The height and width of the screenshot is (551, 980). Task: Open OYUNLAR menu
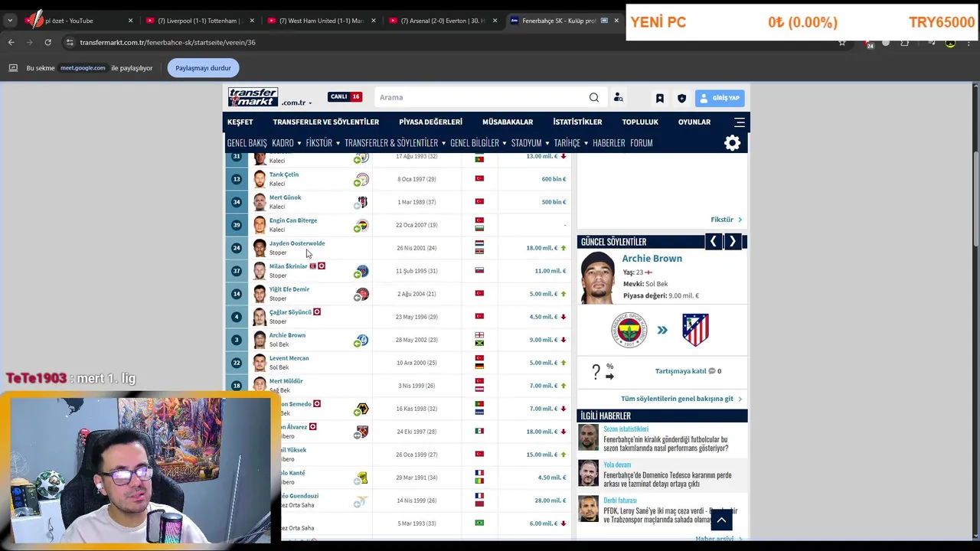coord(694,122)
